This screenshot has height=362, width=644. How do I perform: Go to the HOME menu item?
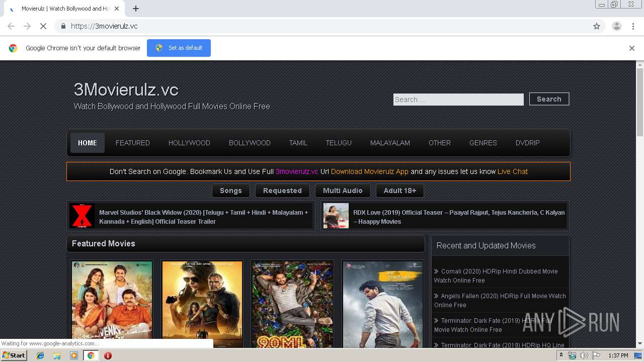(x=88, y=143)
